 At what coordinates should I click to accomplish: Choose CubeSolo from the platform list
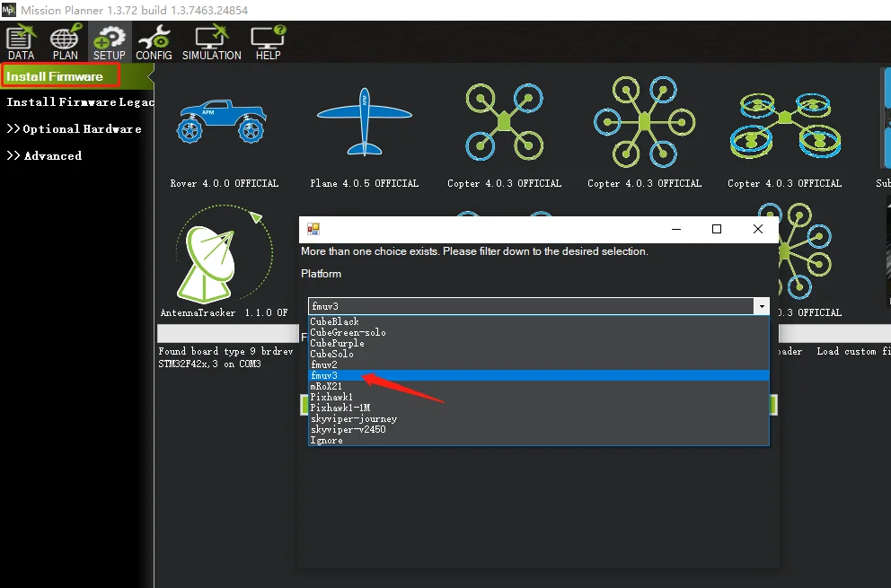539,354
